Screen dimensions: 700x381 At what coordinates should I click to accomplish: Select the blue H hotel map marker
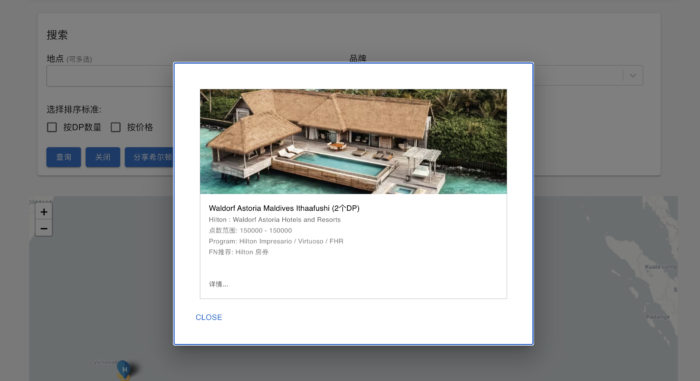coord(125,369)
